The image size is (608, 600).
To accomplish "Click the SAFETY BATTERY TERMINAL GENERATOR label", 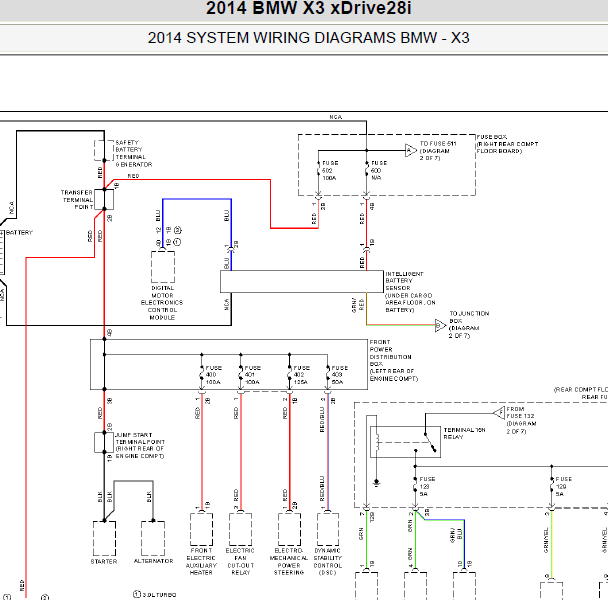I will (x=133, y=154).
